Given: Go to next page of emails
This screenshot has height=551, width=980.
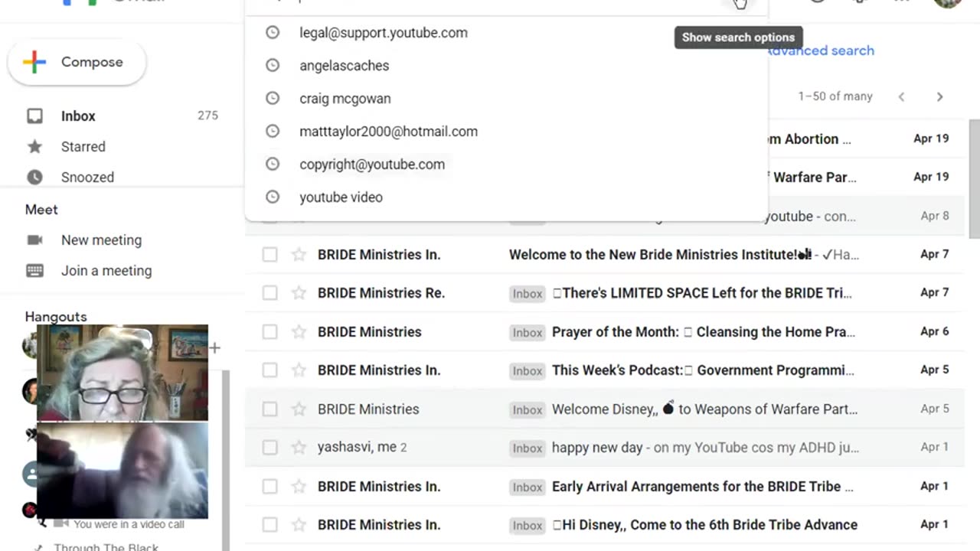Looking at the screenshot, I should click(939, 96).
